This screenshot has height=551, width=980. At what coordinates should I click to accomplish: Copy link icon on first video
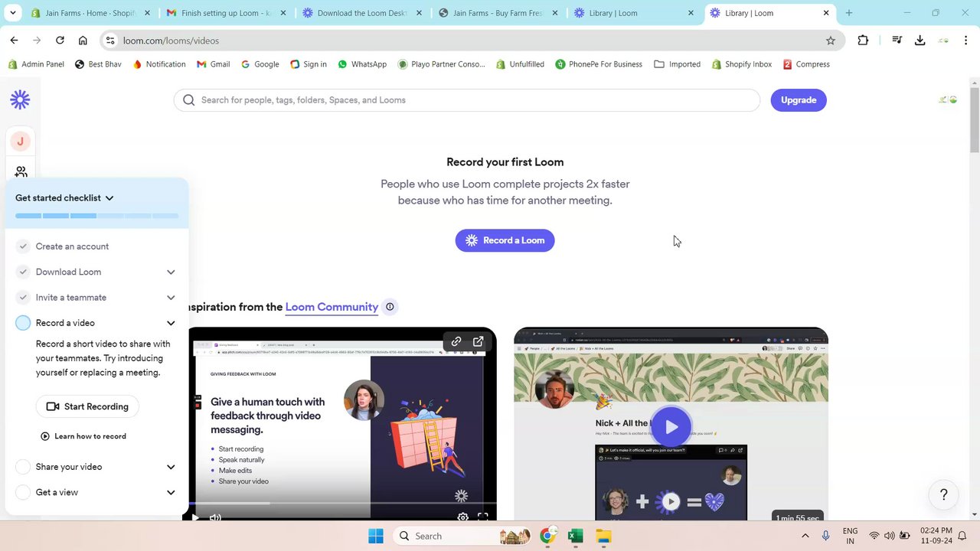[x=456, y=341]
